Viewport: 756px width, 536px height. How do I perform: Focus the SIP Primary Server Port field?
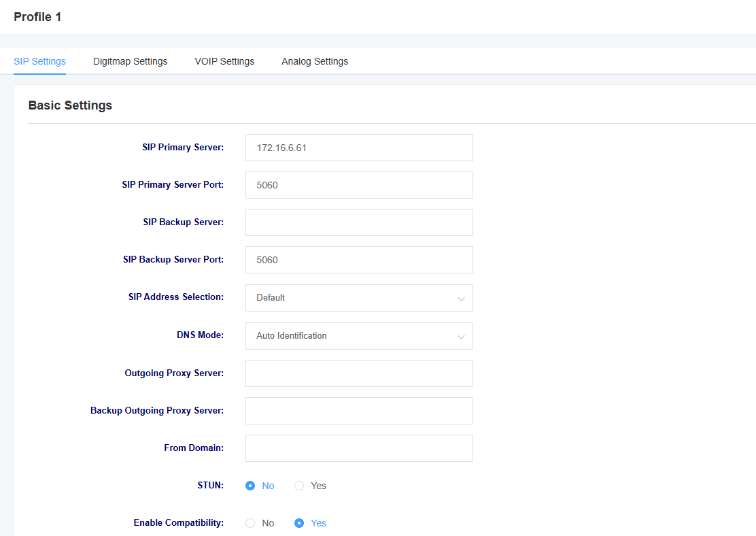(359, 185)
